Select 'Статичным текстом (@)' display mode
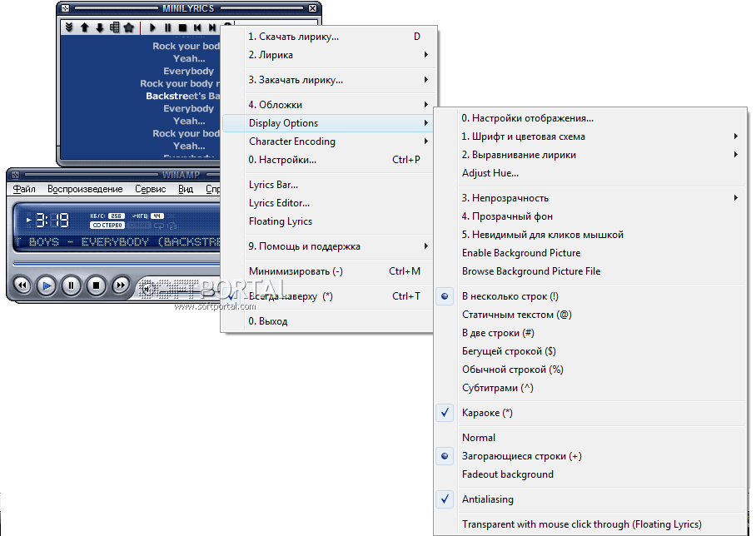The image size is (756, 536). pyautogui.click(x=590, y=315)
